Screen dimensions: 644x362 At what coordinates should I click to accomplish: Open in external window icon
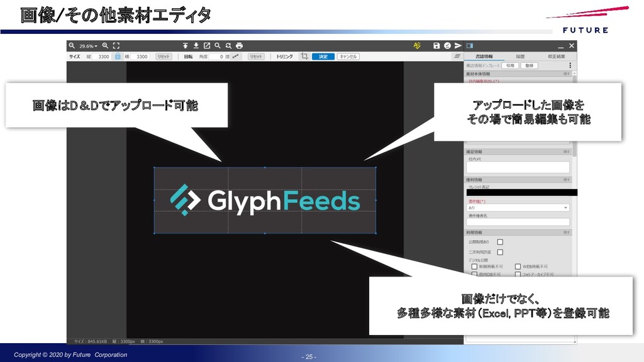(x=207, y=45)
